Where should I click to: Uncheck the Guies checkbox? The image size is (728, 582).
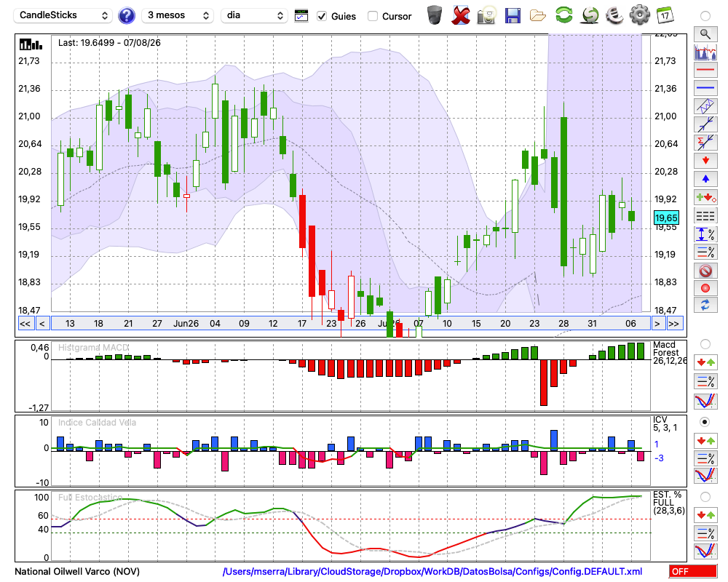(x=321, y=16)
